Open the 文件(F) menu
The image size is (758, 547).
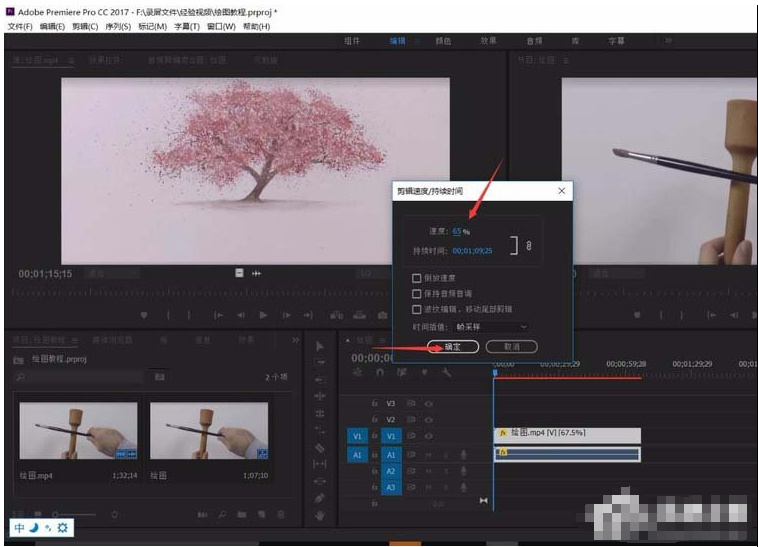coord(20,26)
